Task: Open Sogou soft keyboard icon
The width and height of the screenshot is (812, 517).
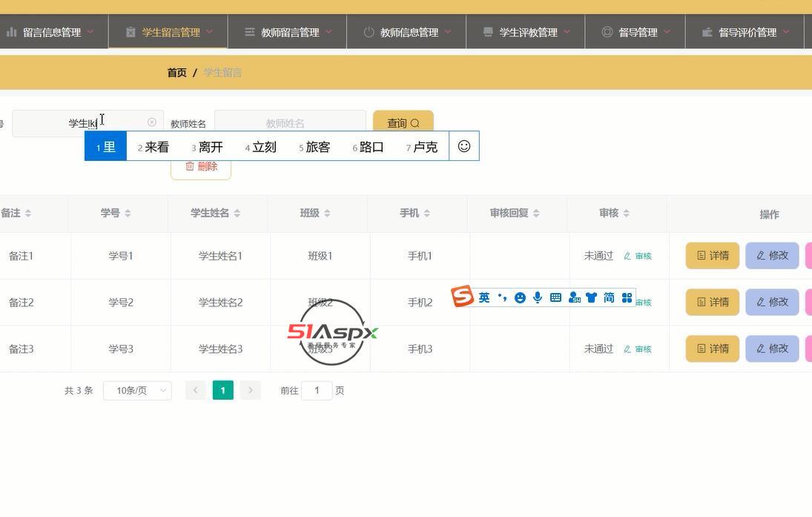Action: click(x=555, y=297)
